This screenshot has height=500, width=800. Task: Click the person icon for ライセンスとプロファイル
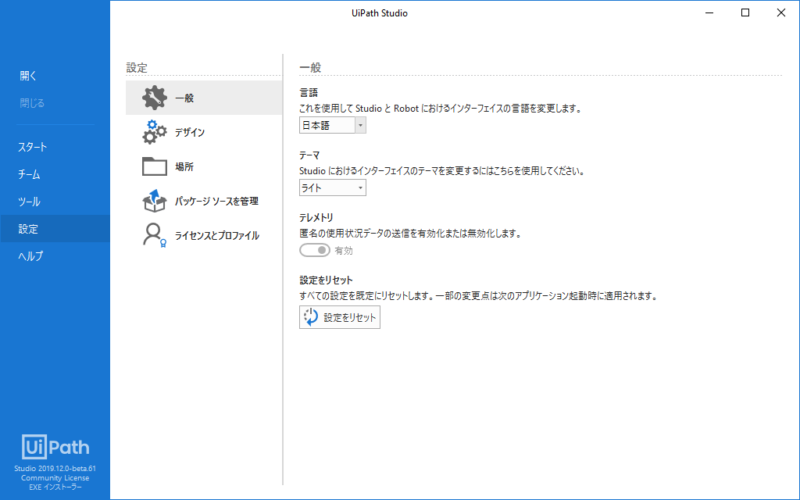click(x=155, y=235)
